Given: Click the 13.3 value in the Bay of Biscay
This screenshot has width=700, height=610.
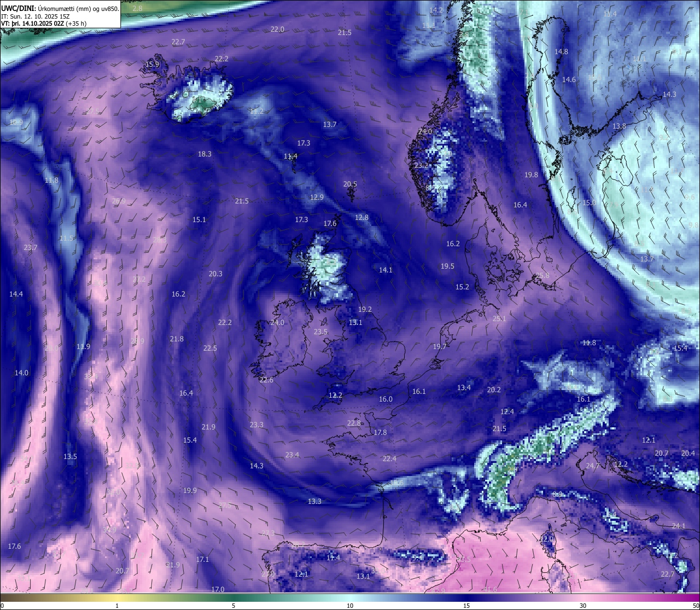Looking at the screenshot, I should click(x=314, y=501).
